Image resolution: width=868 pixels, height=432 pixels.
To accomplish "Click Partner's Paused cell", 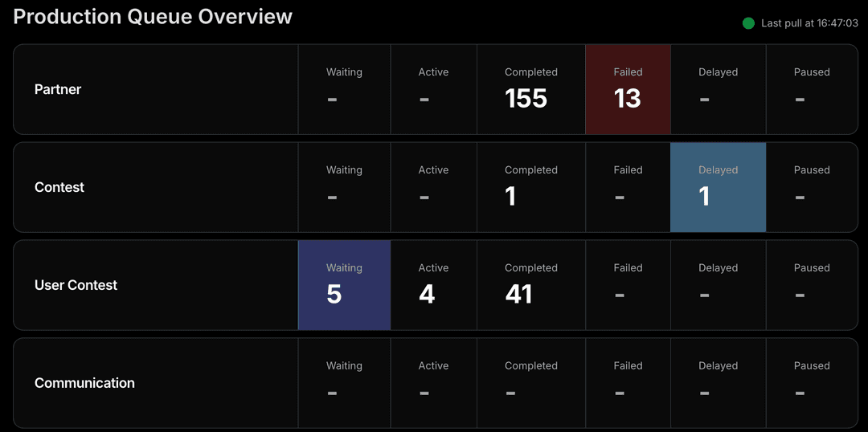I will [811, 89].
